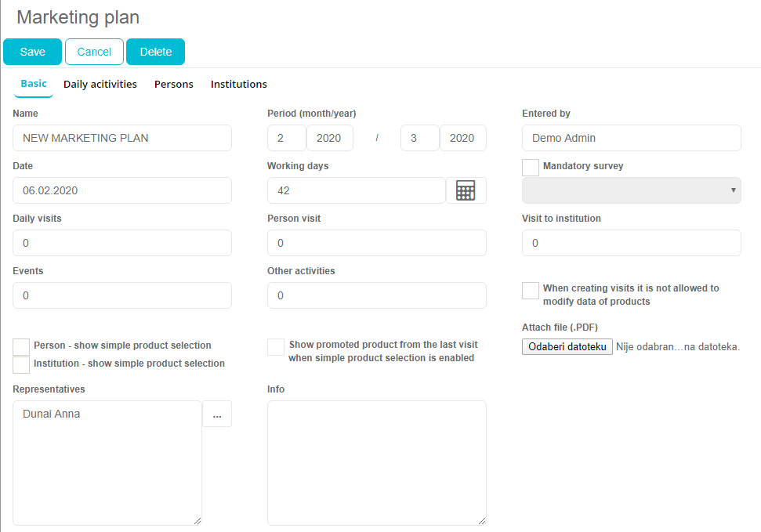Open representatives picker with ellipsis button

pyautogui.click(x=217, y=414)
